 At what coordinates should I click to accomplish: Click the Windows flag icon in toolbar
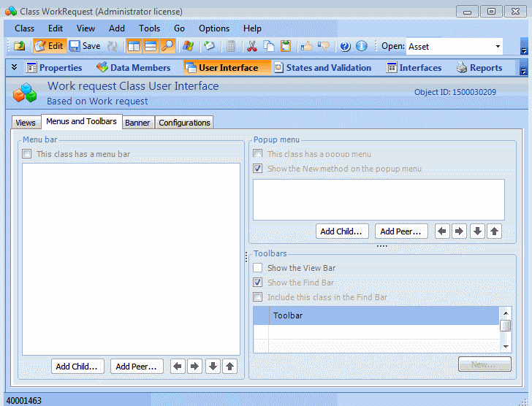click(188, 46)
